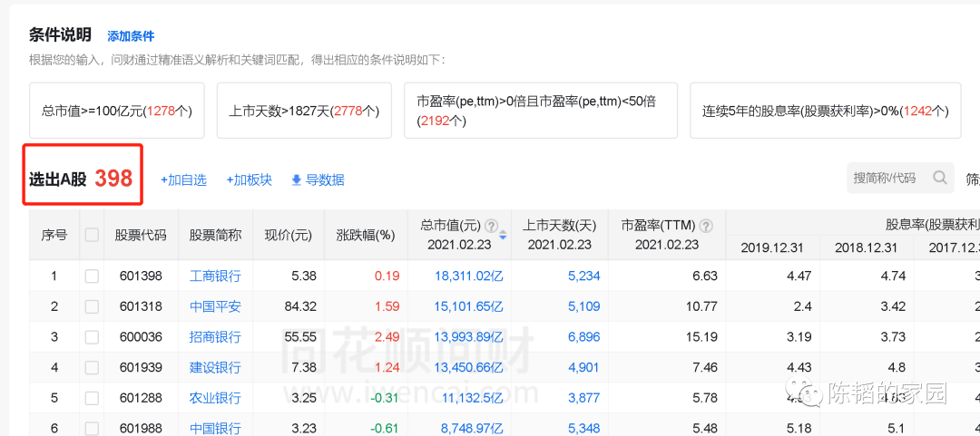Open the 中国平安 stock link

(215, 306)
